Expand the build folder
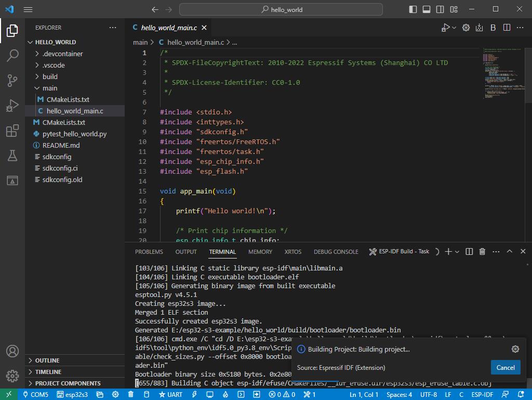 (50, 76)
